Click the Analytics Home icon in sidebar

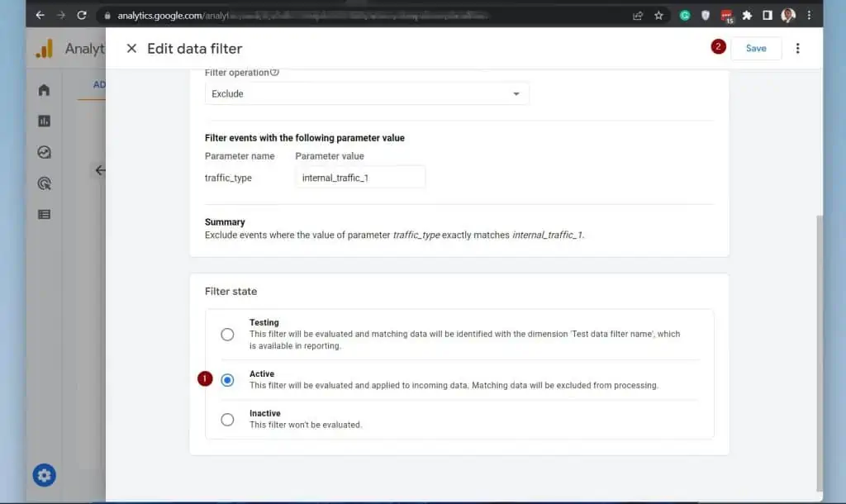[44, 90]
